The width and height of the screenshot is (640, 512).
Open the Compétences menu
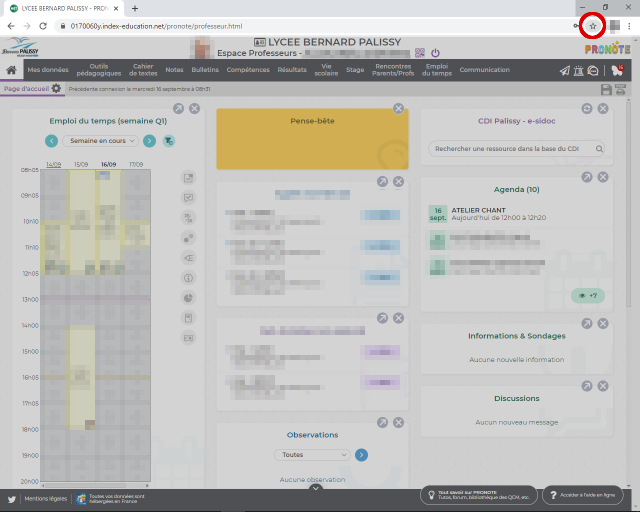[x=247, y=70]
